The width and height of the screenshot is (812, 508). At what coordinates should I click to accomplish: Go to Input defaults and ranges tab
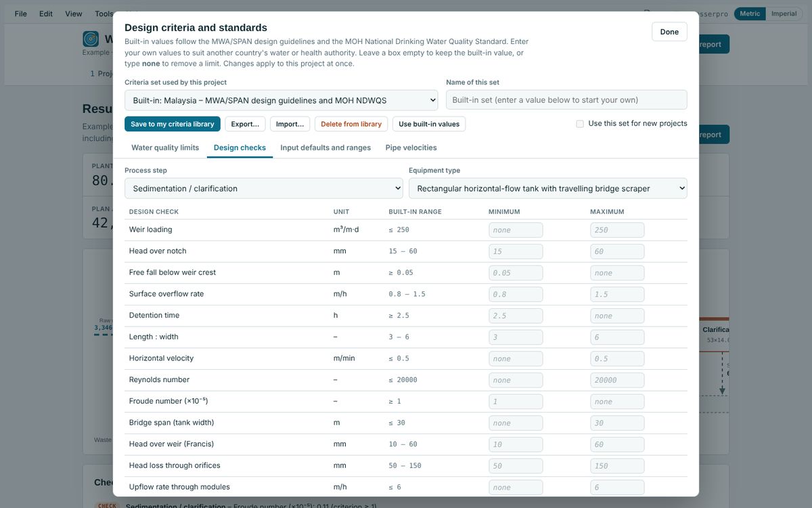click(x=325, y=148)
